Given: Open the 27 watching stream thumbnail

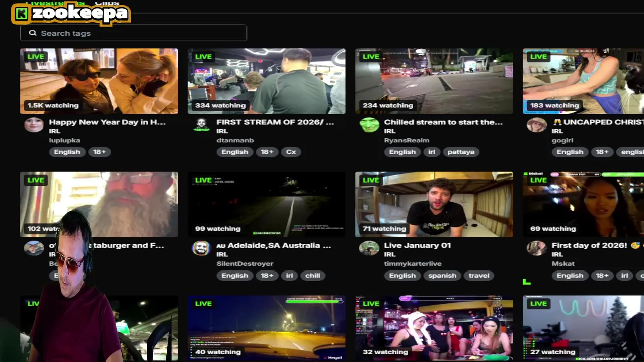Looking at the screenshot, I should pyautogui.click(x=583, y=328).
